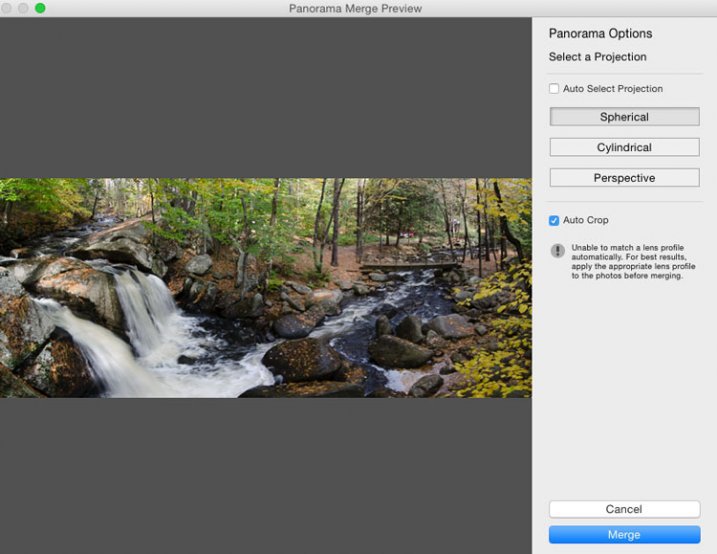
Task: Close the window with the red button
Action: pyautogui.click(x=7, y=8)
